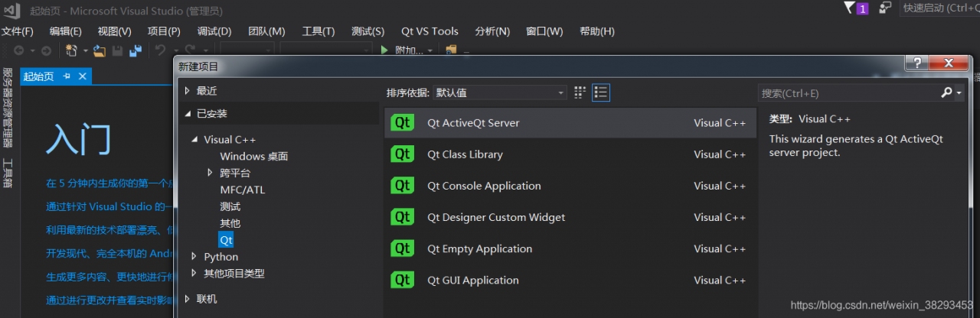Viewport: 980px width, 318px height.
Task: Expand the 跨平台 tree node
Action: [211, 173]
